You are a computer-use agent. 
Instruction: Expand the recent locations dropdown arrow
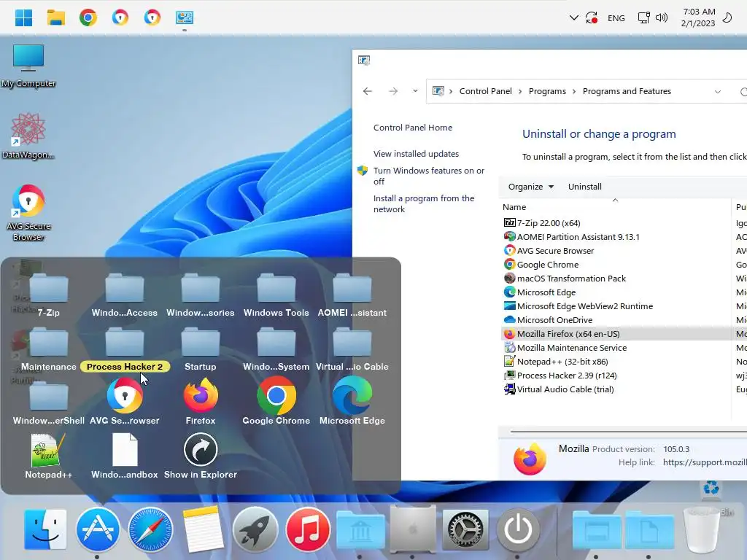[415, 91]
